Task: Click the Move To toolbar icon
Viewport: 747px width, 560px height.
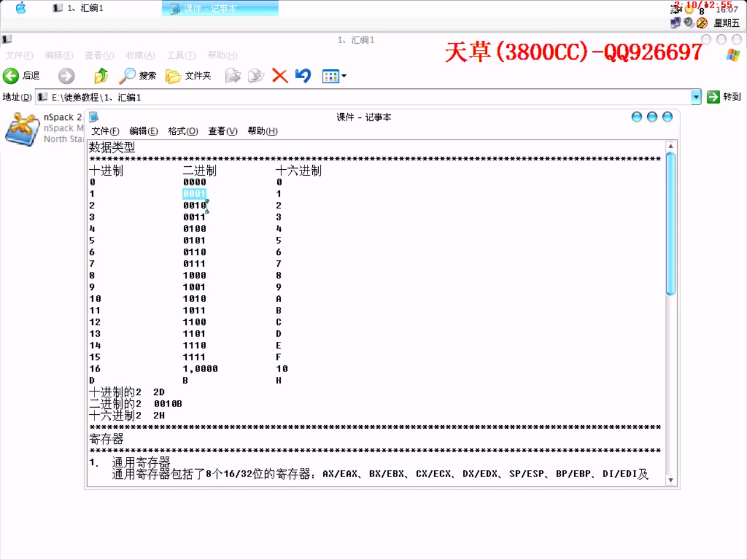Action: (233, 76)
